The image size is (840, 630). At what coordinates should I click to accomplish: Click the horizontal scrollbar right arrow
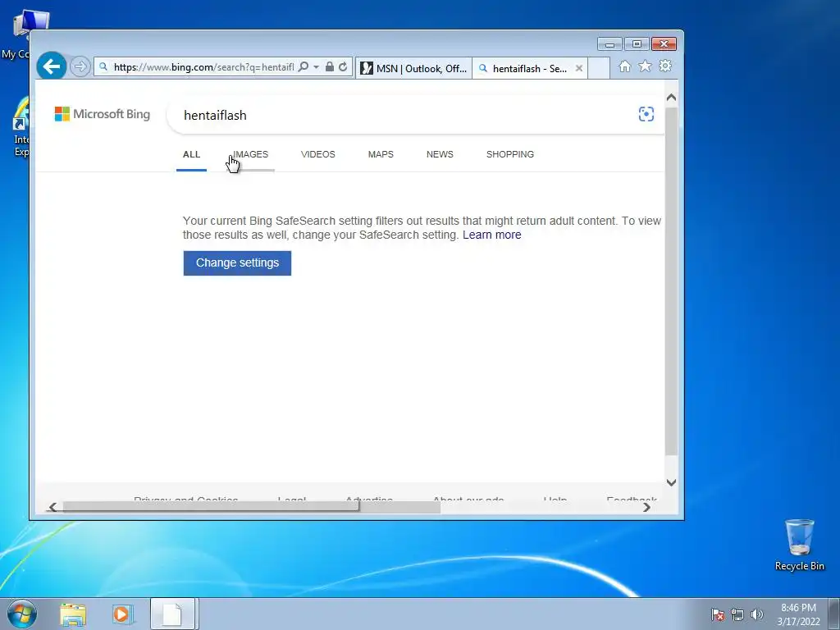pyautogui.click(x=646, y=507)
